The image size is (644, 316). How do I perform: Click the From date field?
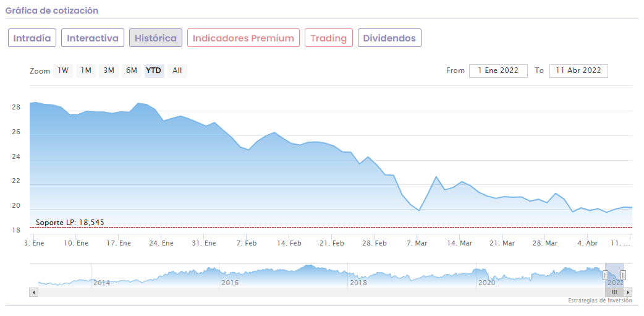[498, 70]
